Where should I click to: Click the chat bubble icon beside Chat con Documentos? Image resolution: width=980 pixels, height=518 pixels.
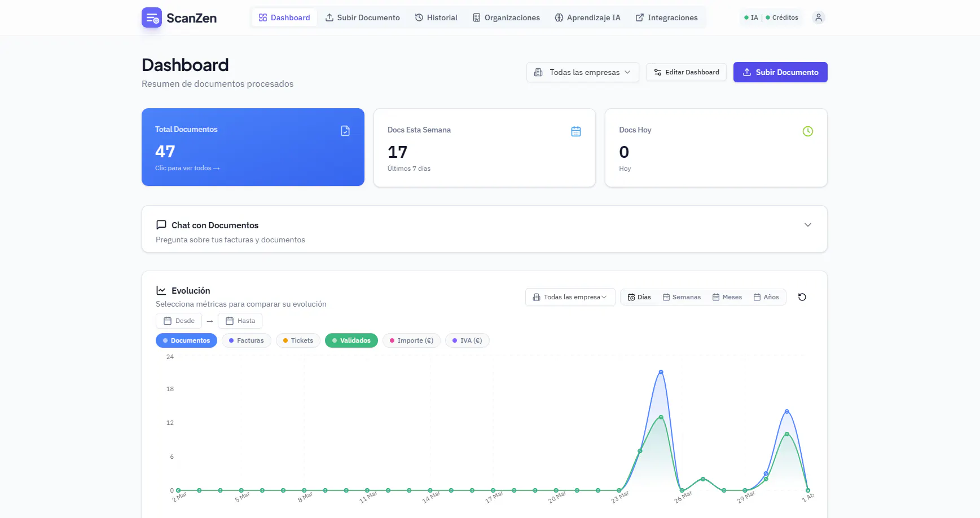pyautogui.click(x=161, y=225)
